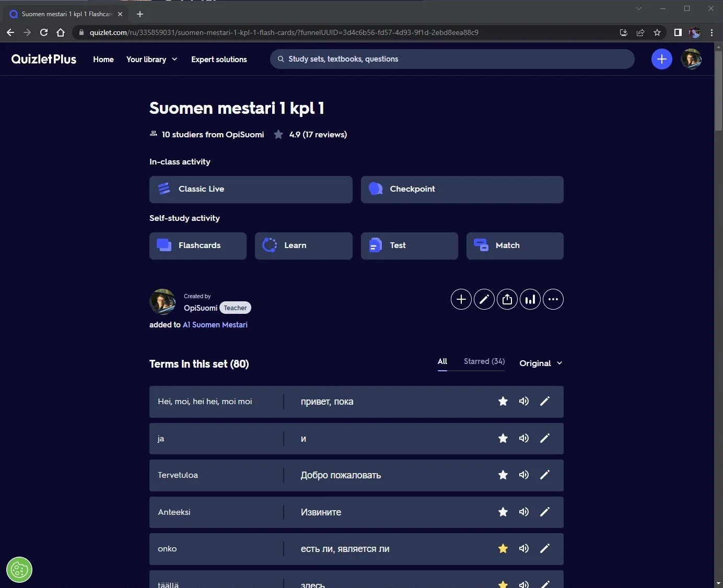
Task: Click the share set circle icon
Action: point(507,299)
